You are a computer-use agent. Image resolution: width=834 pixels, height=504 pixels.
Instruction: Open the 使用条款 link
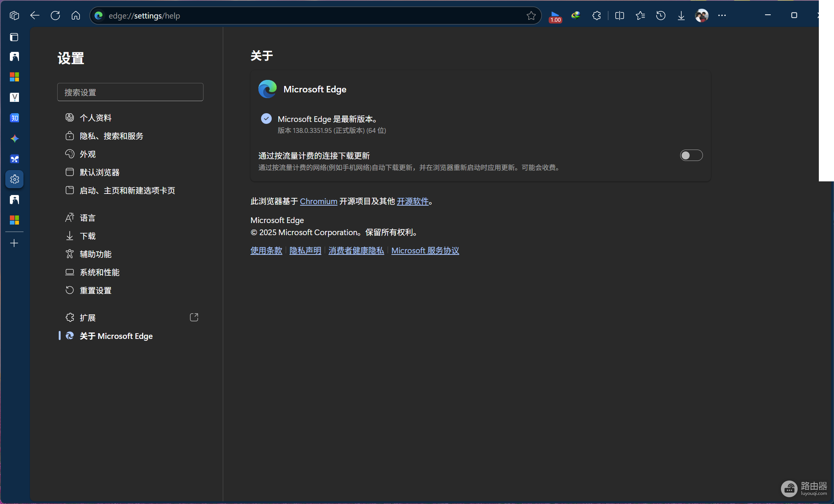(x=266, y=250)
